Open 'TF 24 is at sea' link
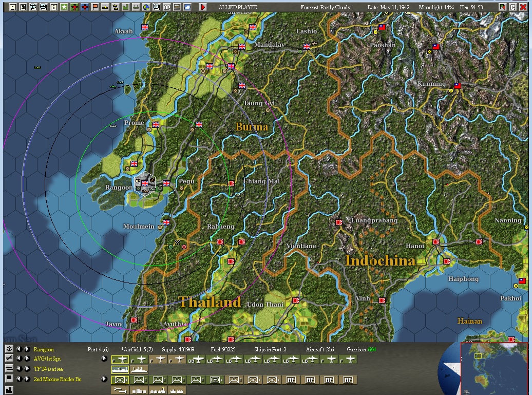532x395 pixels. tap(48, 369)
